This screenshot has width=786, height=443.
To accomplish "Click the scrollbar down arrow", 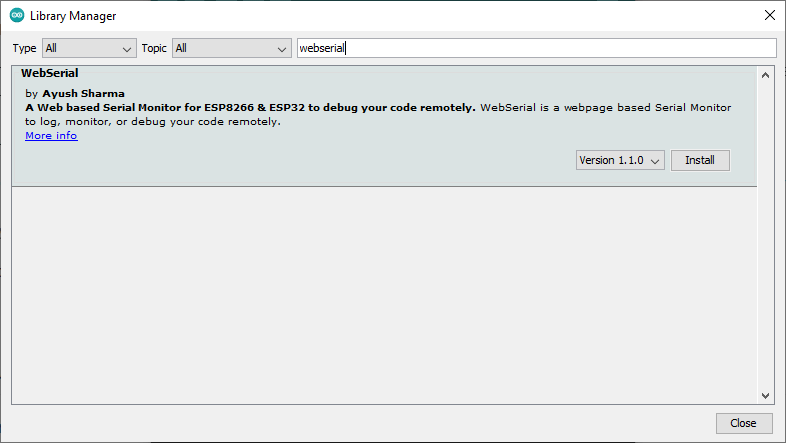I will (766, 396).
